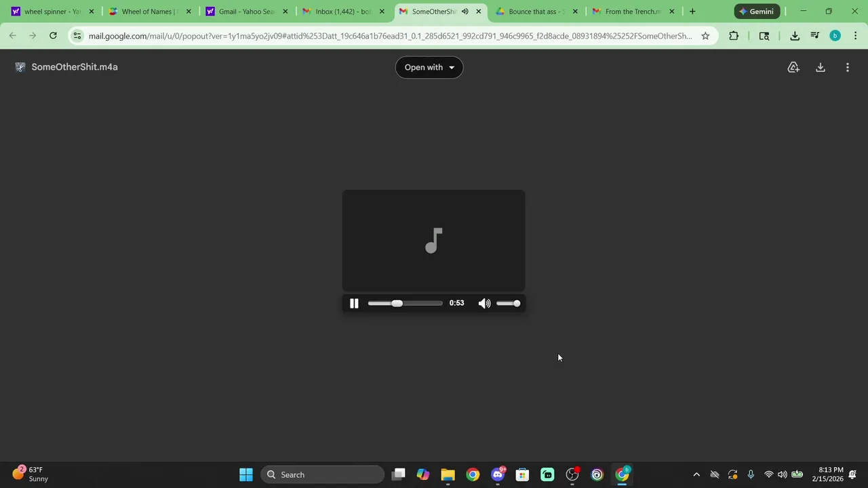Reload the current page

point(53,36)
